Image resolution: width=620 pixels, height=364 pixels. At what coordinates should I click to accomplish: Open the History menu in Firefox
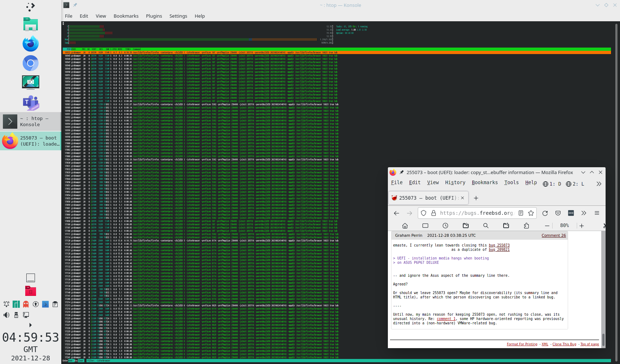point(455,182)
